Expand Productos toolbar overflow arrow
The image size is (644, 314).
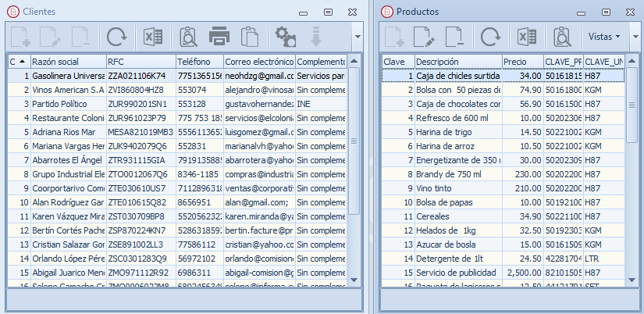tap(635, 36)
